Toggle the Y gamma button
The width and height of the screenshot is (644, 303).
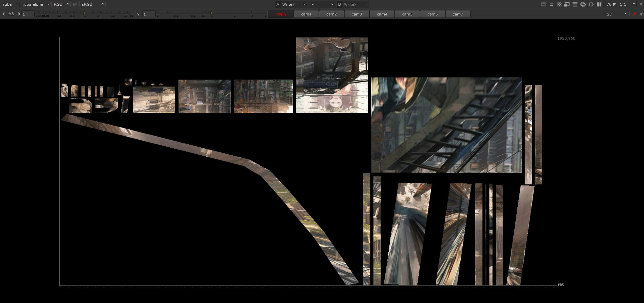tap(138, 14)
